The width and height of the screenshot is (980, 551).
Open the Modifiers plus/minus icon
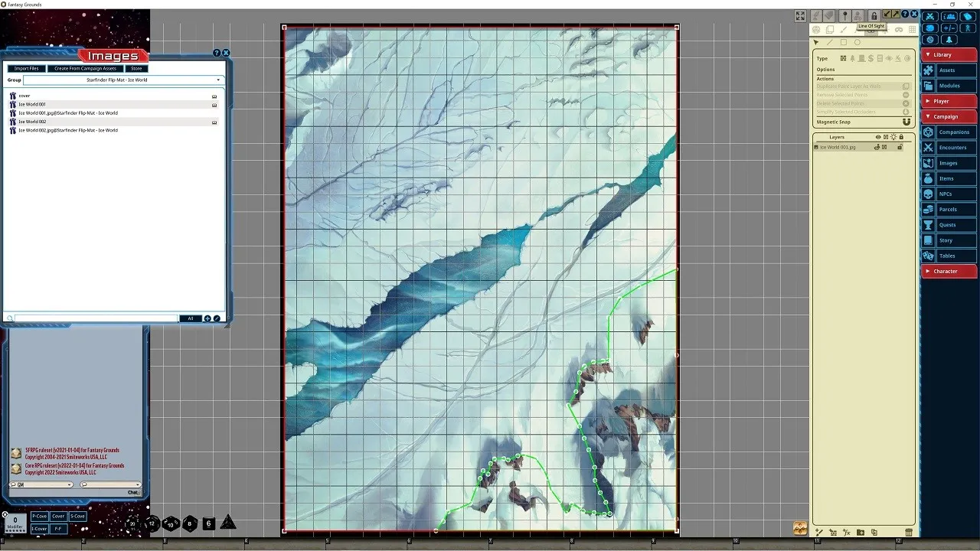[949, 28]
